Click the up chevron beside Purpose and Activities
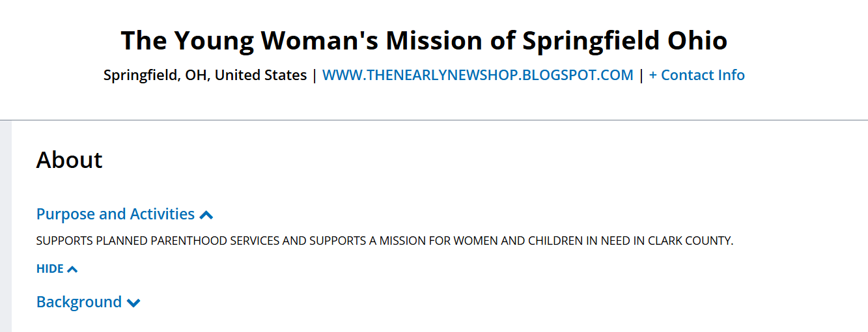868x332 pixels. pos(206,215)
